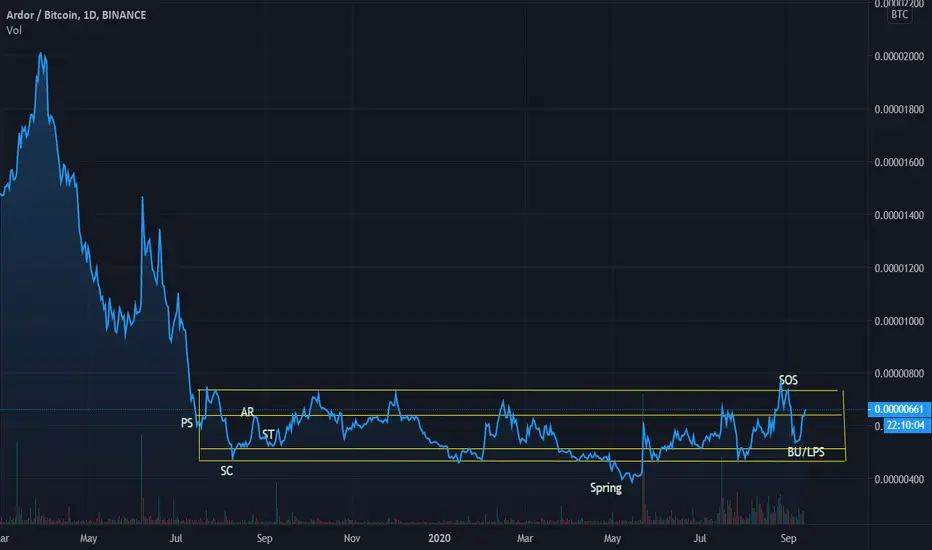Image resolution: width=932 pixels, height=550 pixels.
Task: Click the BU/LPS annotation label
Action: coord(806,452)
